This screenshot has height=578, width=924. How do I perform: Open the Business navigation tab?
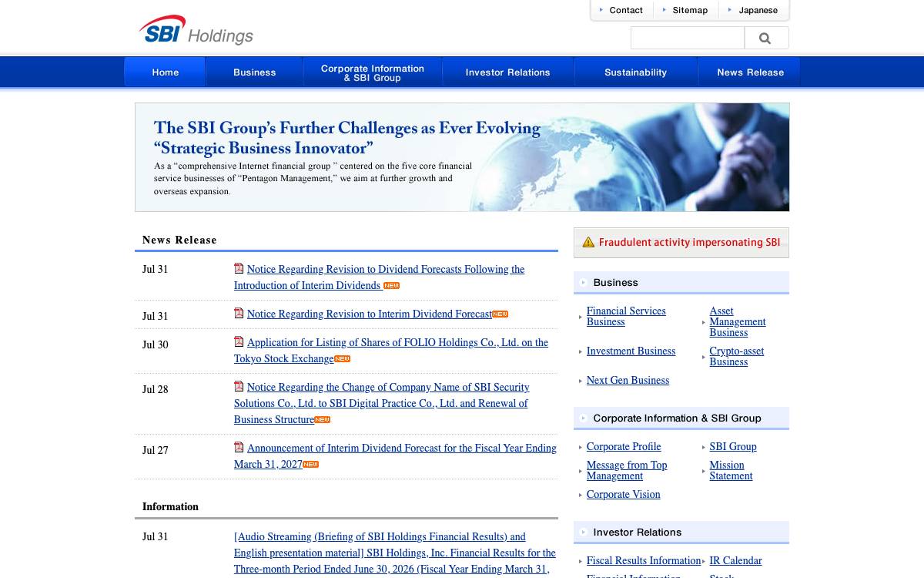click(x=254, y=72)
